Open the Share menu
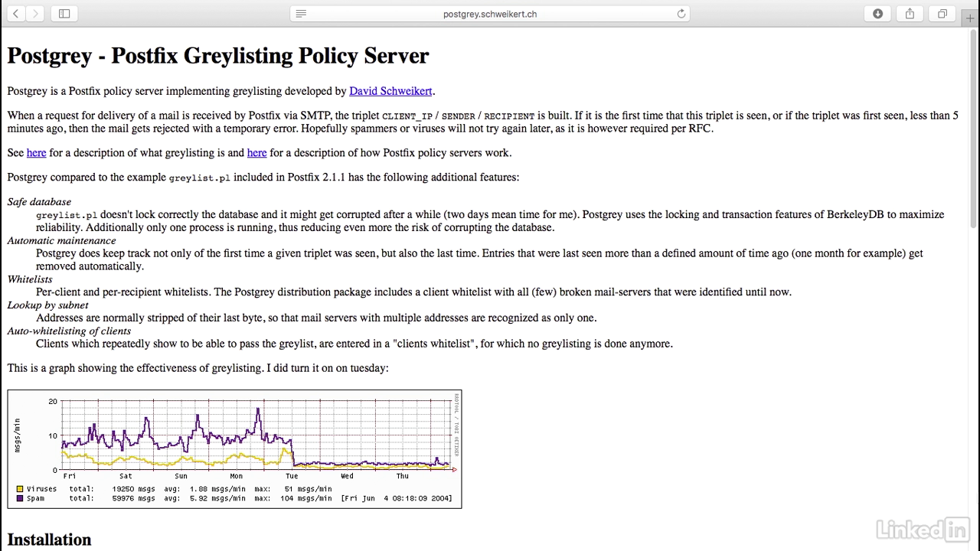Image resolution: width=980 pixels, height=551 pixels. pyautogui.click(x=910, y=13)
